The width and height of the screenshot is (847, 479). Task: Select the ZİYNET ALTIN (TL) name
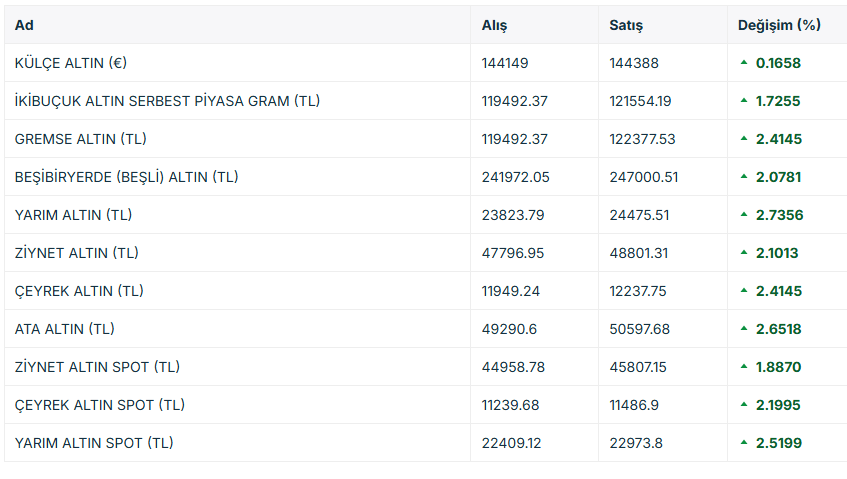pos(77,253)
